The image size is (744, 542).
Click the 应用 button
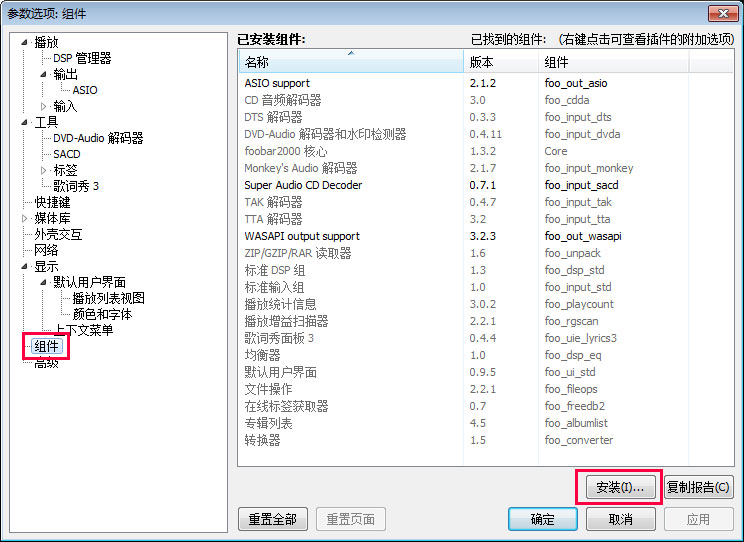(698, 519)
